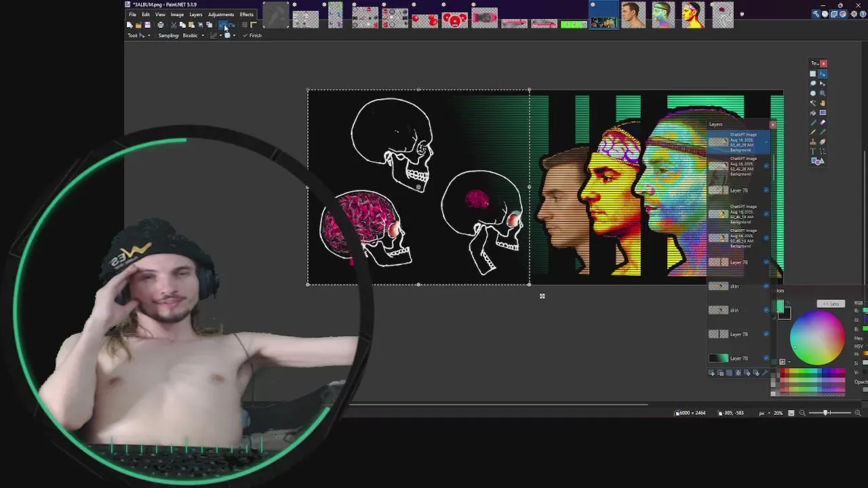
Task: Select the Gradient tool
Action: (x=823, y=113)
